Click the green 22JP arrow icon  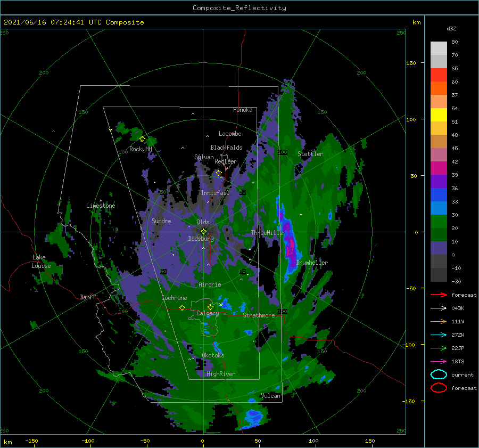tap(439, 348)
